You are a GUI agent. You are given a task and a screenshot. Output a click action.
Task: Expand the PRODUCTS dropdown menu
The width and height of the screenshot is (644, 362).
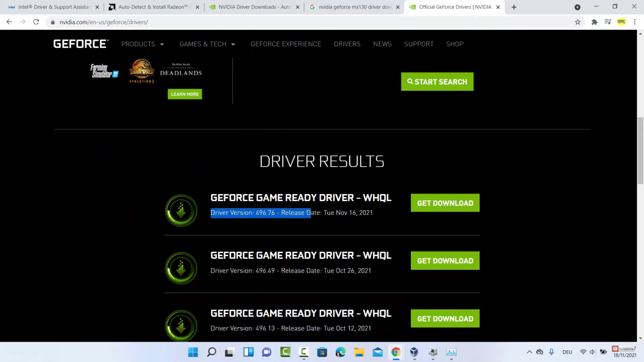click(x=143, y=44)
